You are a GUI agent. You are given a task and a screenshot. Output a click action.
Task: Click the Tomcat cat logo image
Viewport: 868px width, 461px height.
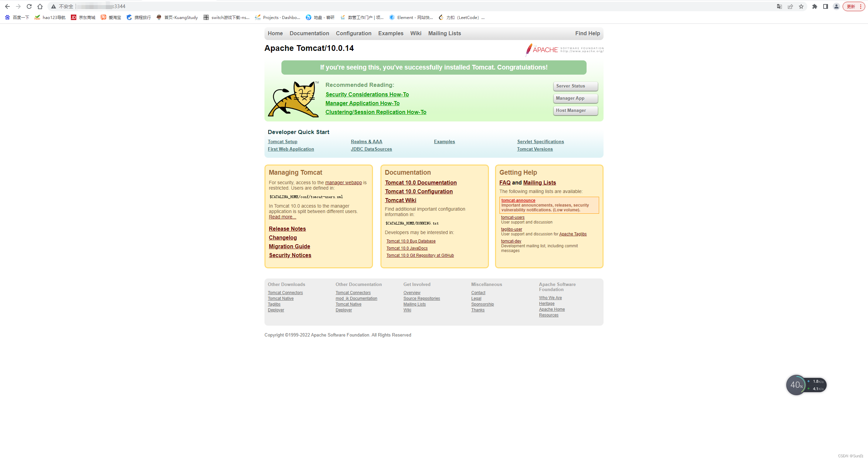click(x=293, y=99)
